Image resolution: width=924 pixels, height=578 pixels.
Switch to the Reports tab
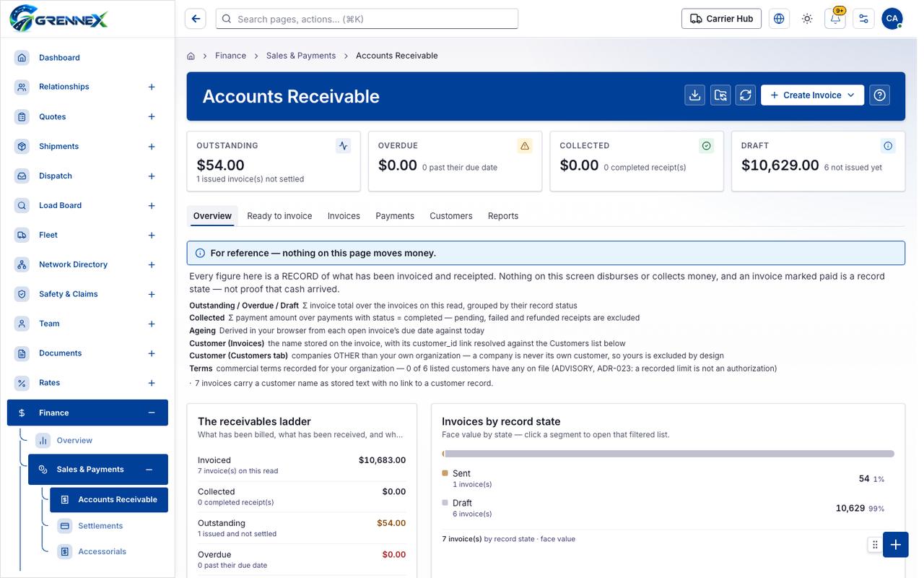click(x=503, y=216)
